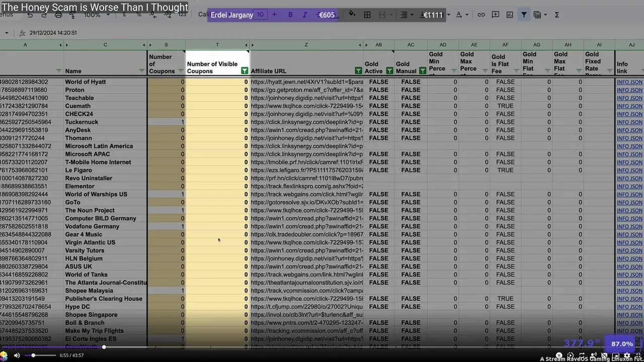Open filter on Gold Is Flat Fee column
Viewport: 644px width, 362px height.
pyautogui.click(x=516, y=71)
